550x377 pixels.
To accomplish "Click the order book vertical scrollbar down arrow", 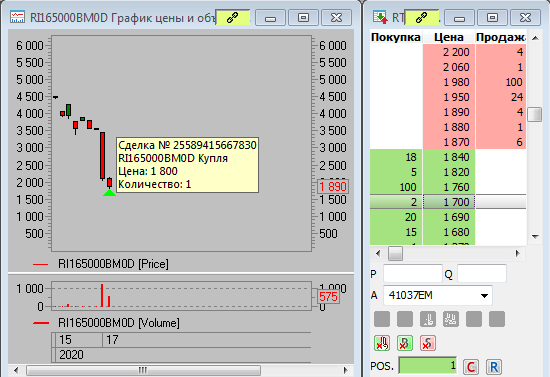I will [x=535, y=237].
